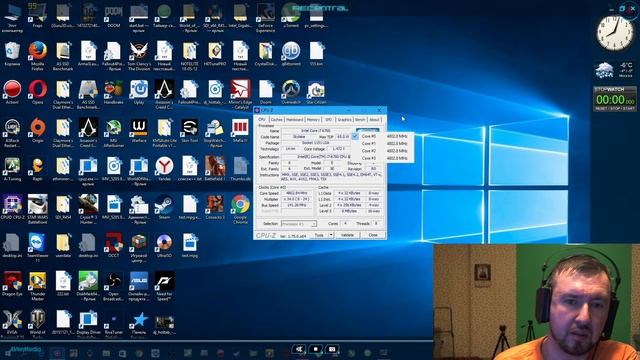Click the Validate button in CPU-Z
This screenshot has width=640, height=360.
(348, 235)
